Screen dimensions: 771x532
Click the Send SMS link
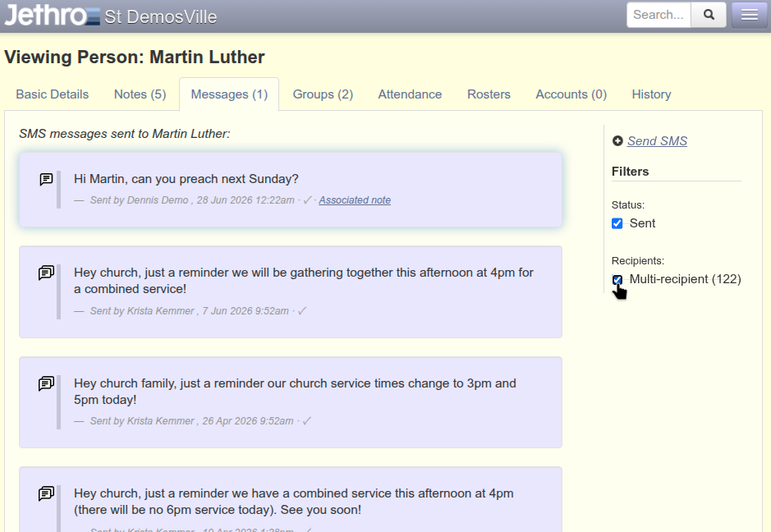[x=658, y=141]
